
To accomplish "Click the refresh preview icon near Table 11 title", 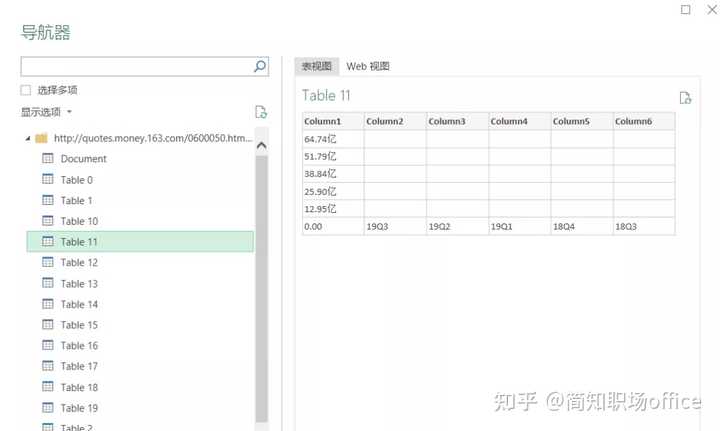I will (x=685, y=98).
